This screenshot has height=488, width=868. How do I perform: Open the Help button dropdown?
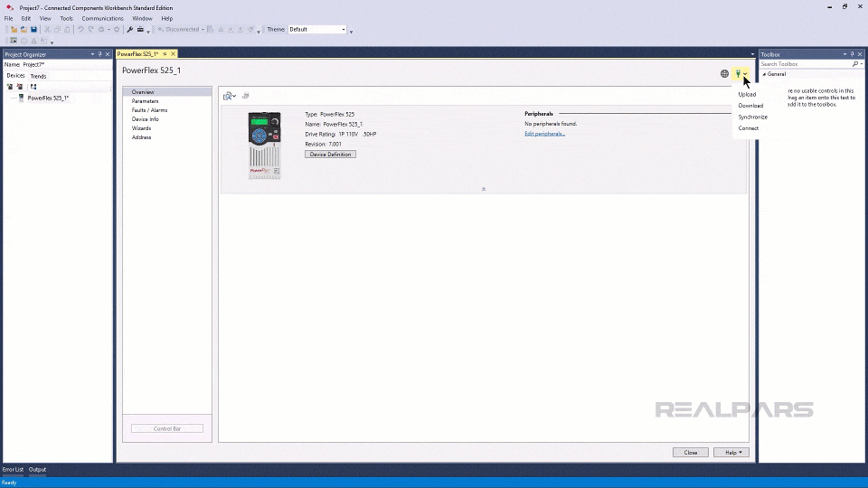[731, 453]
